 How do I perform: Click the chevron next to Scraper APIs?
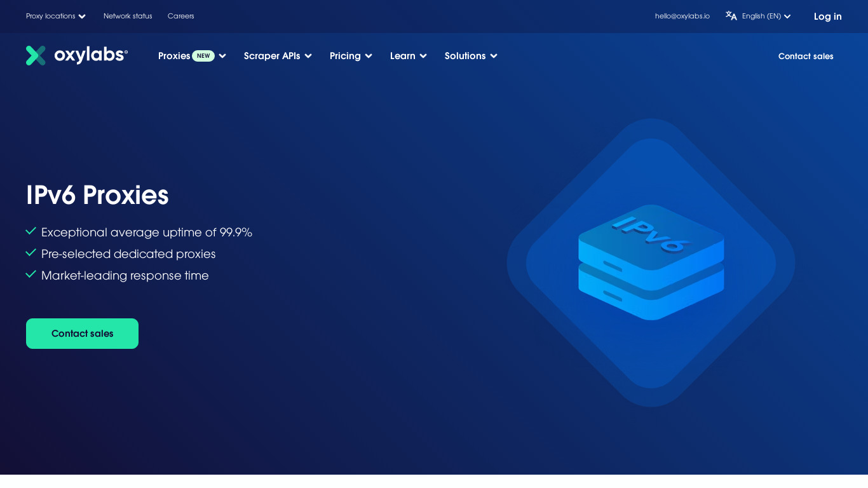pyautogui.click(x=308, y=56)
